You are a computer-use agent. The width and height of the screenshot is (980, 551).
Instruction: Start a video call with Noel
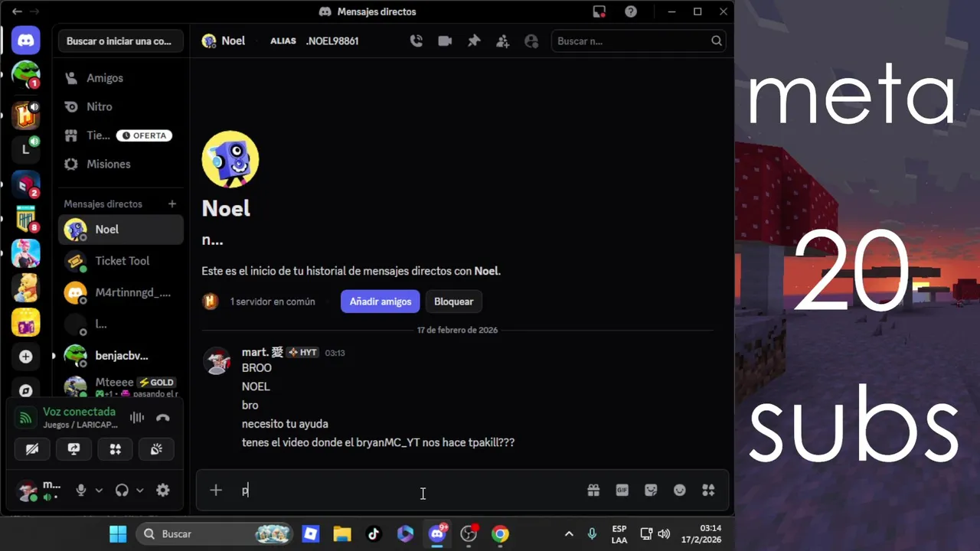(445, 41)
